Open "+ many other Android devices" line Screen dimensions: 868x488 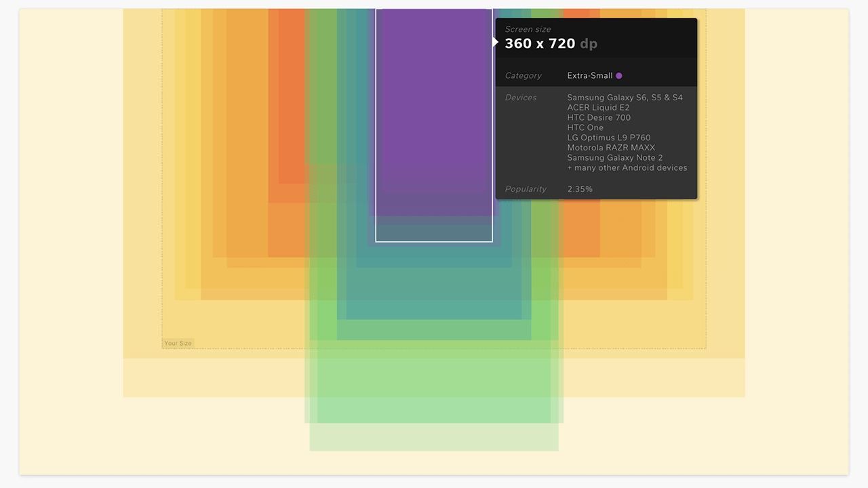(627, 167)
